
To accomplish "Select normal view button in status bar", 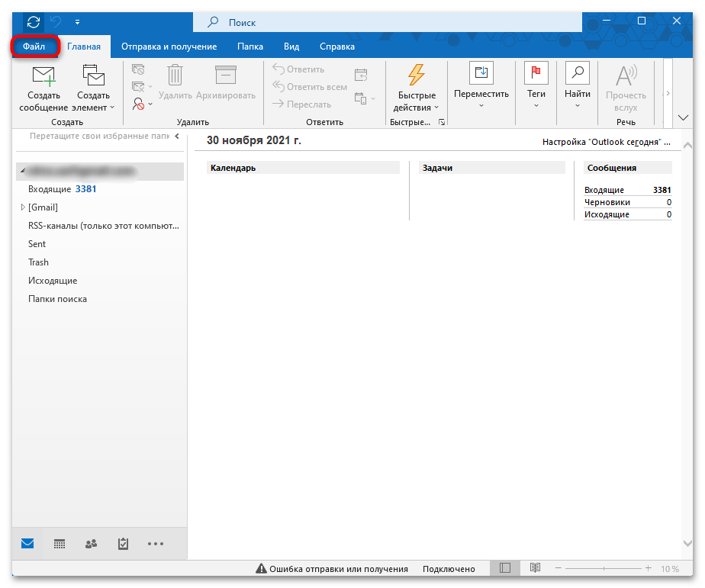I will tap(504, 569).
